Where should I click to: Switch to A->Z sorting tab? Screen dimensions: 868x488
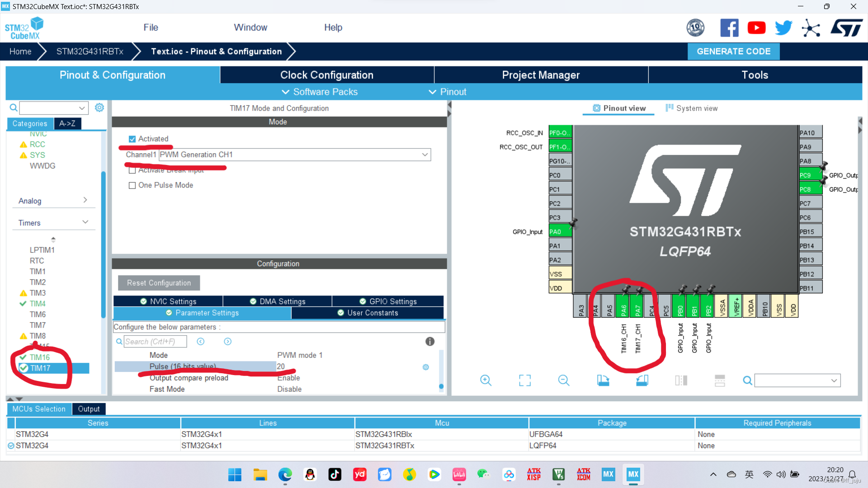67,123
